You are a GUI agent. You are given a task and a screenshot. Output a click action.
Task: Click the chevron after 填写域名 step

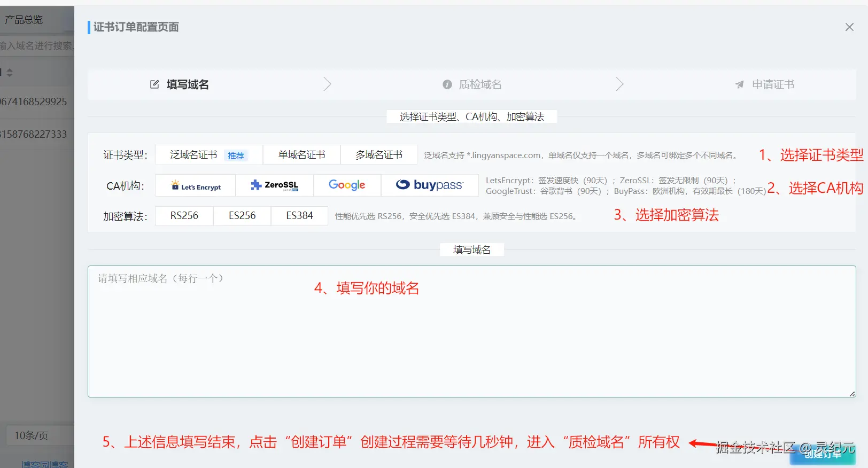[327, 84]
